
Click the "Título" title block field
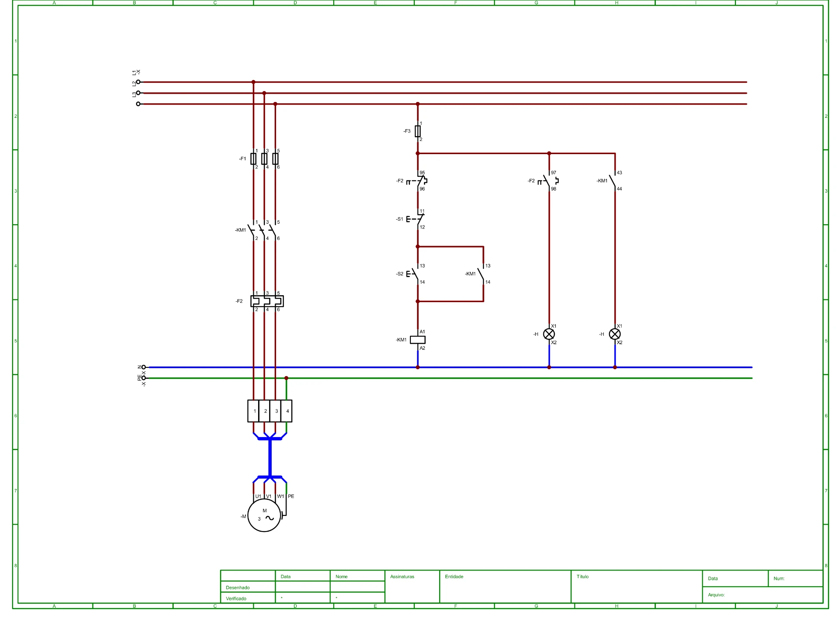coord(637,587)
